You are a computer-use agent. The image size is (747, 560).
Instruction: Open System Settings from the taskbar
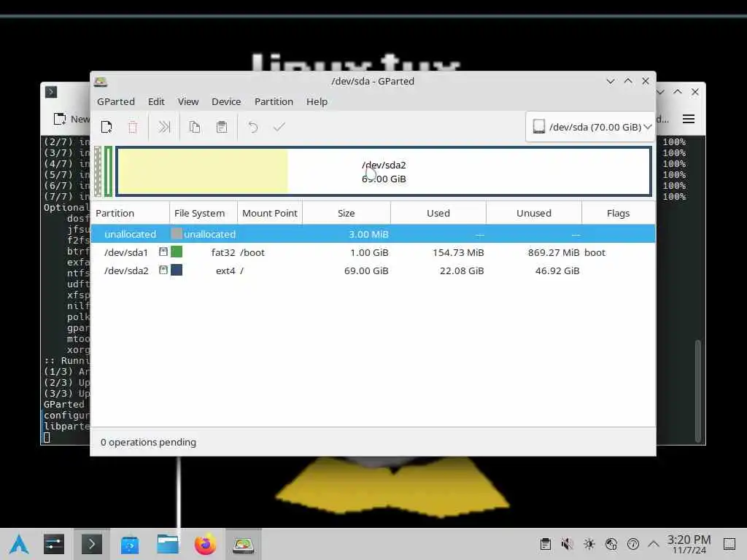(x=54, y=544)
